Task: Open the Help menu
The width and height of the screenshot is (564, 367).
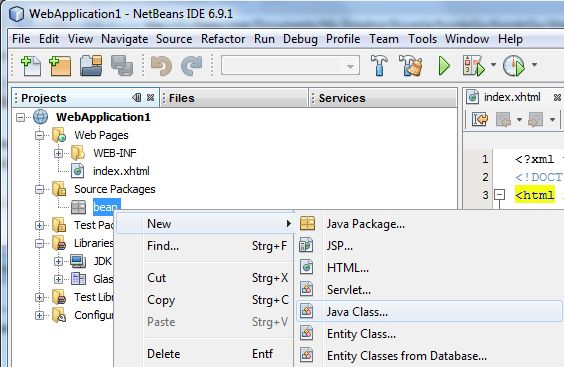Action: tap(510, 39)
